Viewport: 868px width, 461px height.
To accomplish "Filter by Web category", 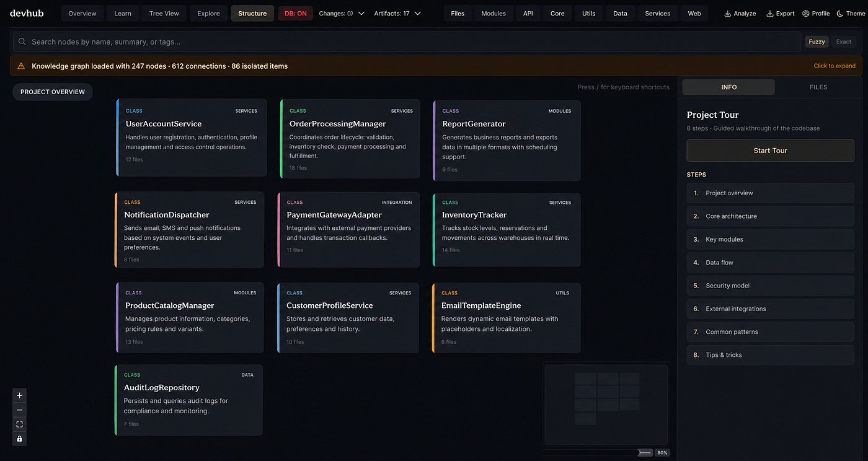I will (x=694, y=13).
